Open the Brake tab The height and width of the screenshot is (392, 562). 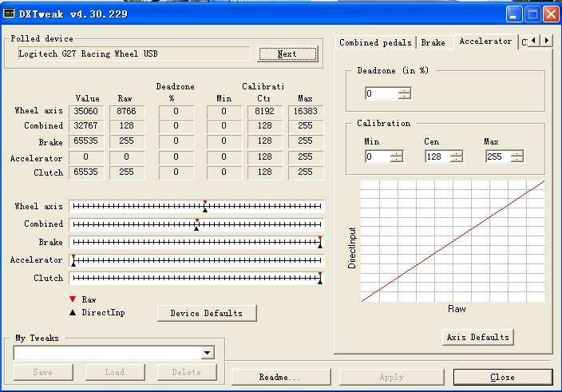(433, 42)
